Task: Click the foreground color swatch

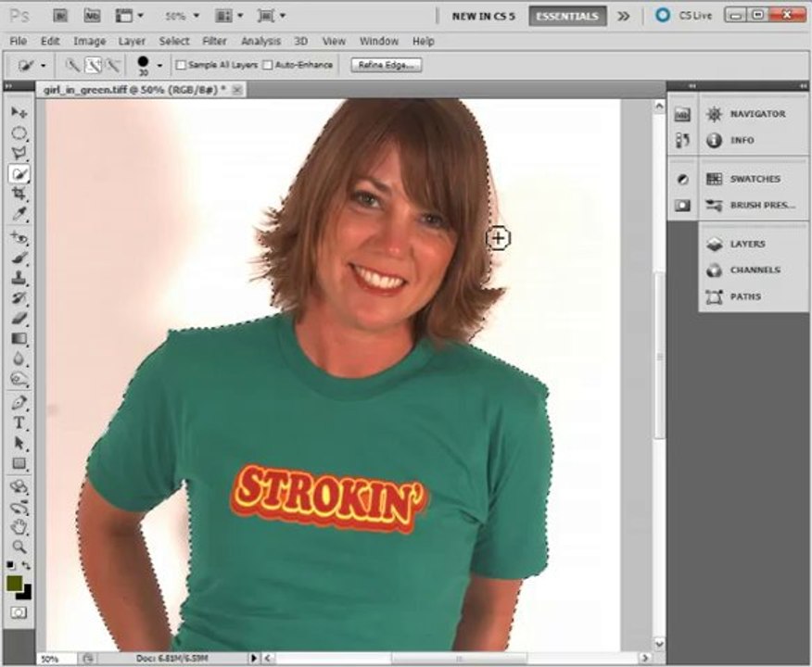Action: coord(13,583)
